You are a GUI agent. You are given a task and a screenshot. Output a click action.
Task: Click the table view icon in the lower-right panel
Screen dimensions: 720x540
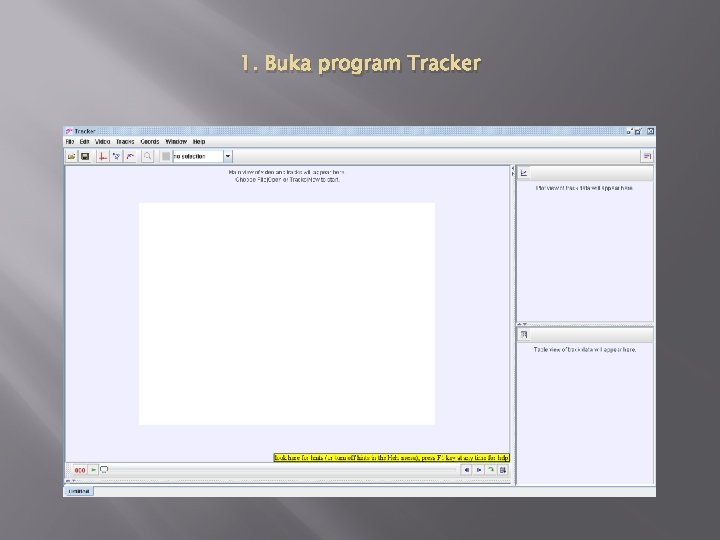[x=524, y=334]
